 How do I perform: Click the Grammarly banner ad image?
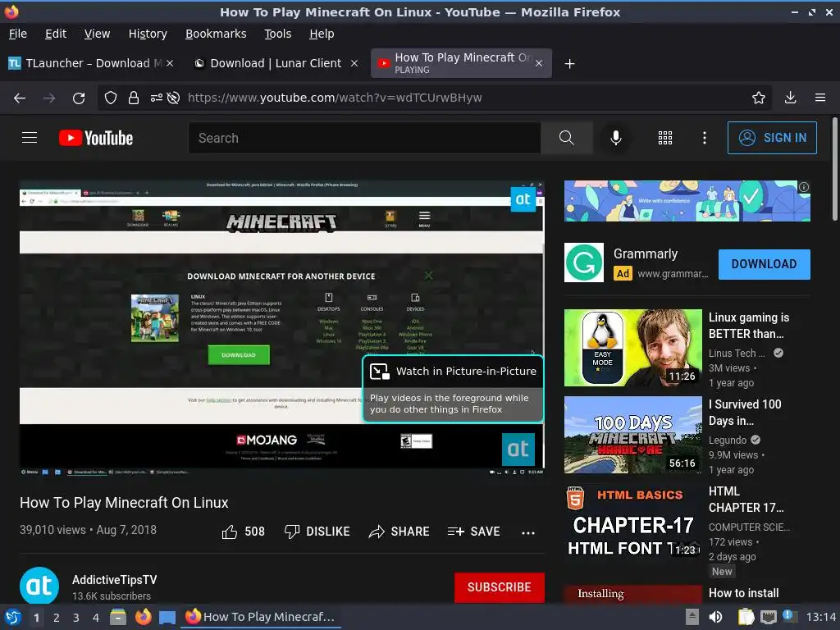point(687,201)
